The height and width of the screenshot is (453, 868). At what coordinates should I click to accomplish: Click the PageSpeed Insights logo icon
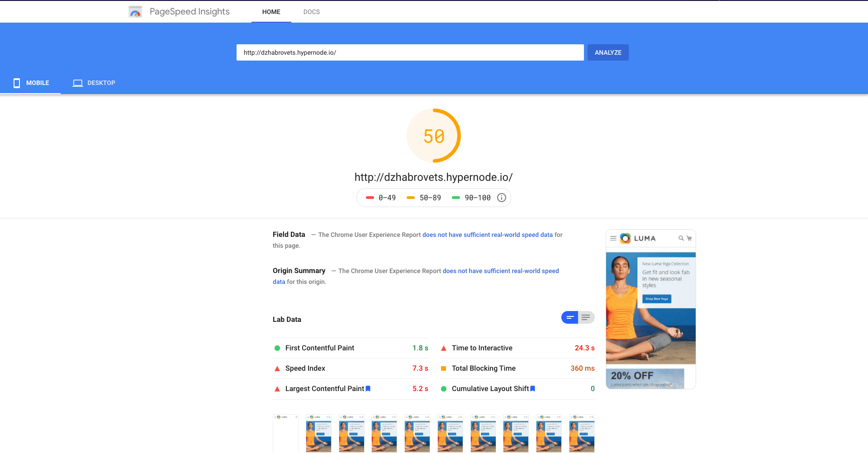(135, 12)
